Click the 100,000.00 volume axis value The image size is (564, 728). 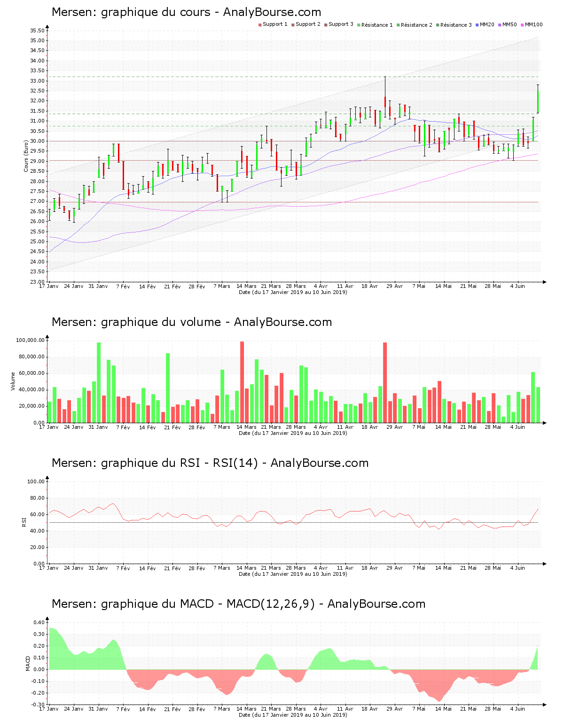pos(31,341)
